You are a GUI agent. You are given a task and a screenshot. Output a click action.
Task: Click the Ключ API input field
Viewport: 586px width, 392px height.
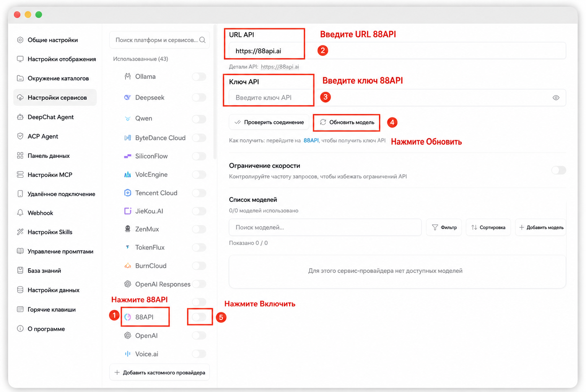click(397, 98)
